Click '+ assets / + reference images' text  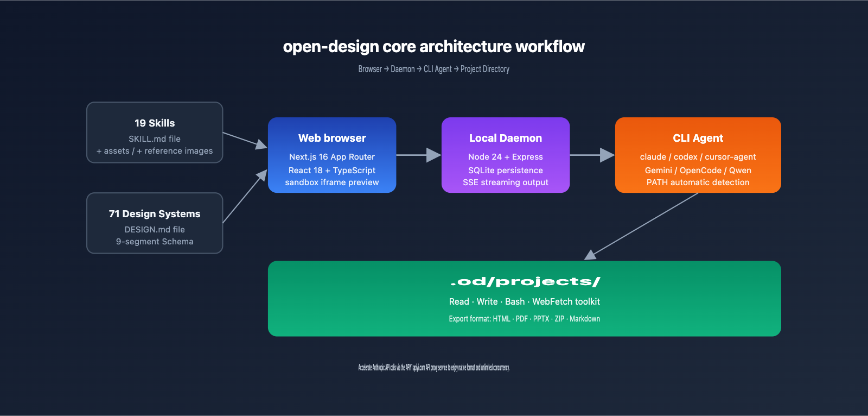pyautogui.click(x=155, y=151)
